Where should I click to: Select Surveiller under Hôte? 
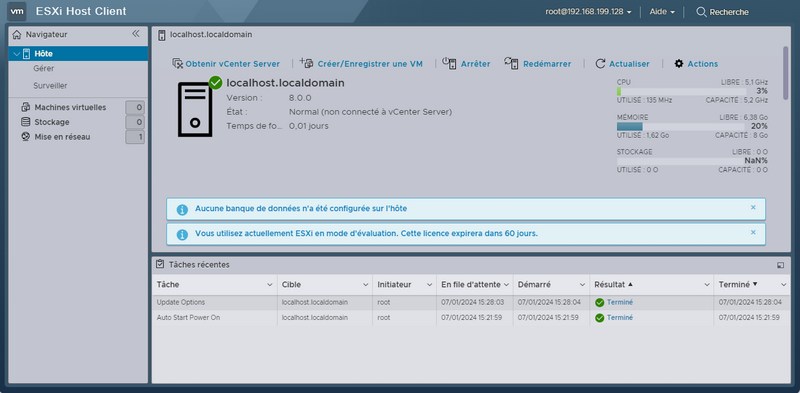(x=51, y=86)
